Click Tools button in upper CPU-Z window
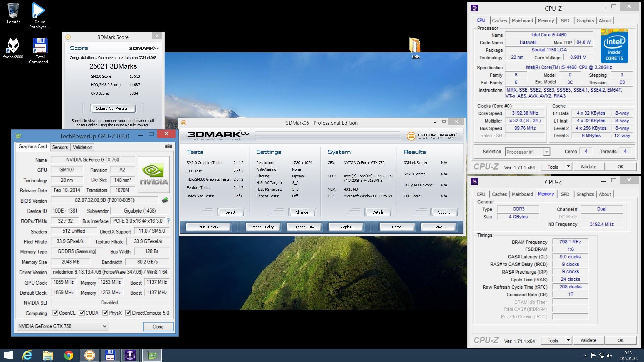Screen dimensions: 644x362 coord(553,167)
